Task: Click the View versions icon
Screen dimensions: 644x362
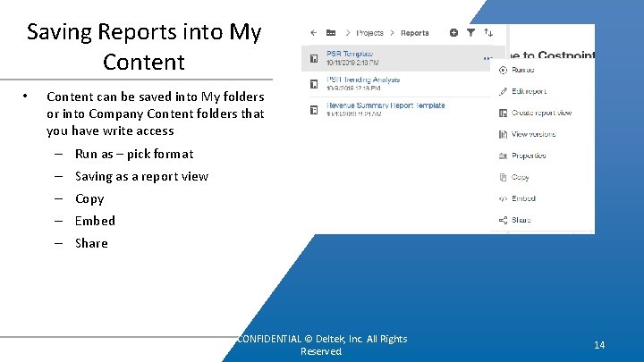Action: pyautogui.click(x=503, y=134)
